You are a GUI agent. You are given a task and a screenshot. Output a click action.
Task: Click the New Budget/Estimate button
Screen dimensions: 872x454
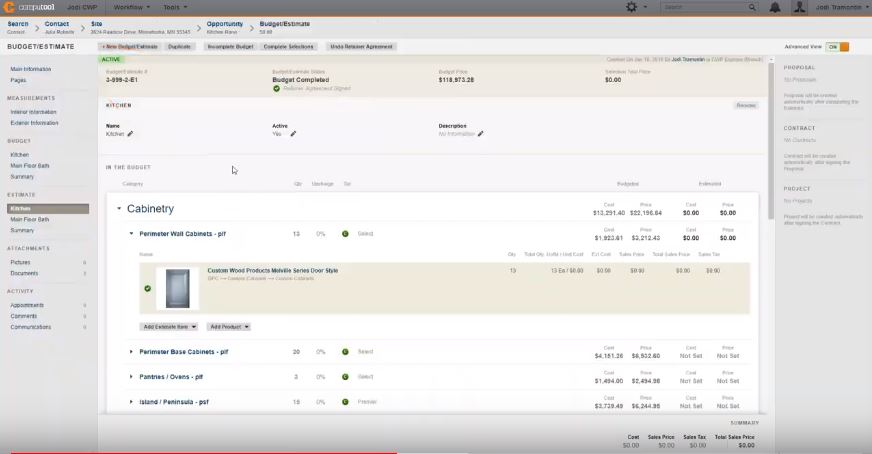[129, 47]
